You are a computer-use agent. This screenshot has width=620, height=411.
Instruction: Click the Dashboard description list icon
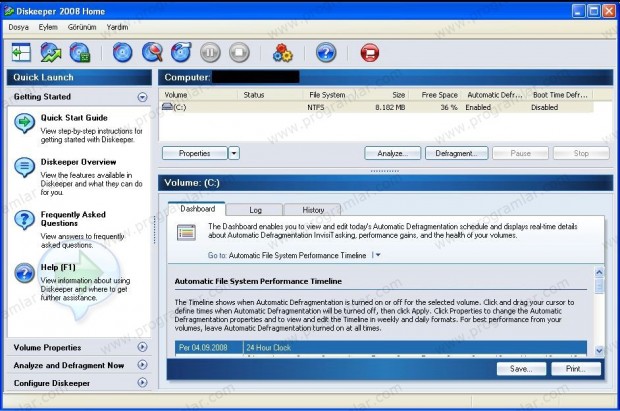[x=186, y=232]
